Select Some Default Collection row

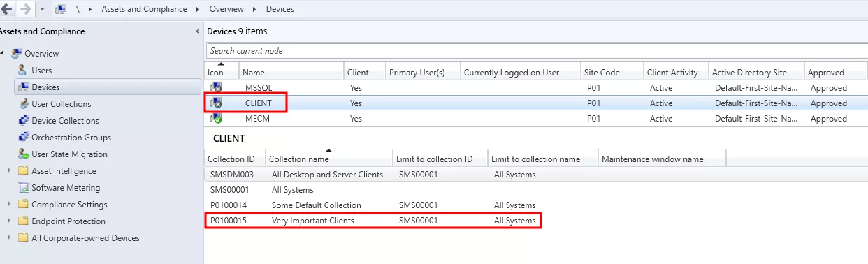tap(536, 205)
